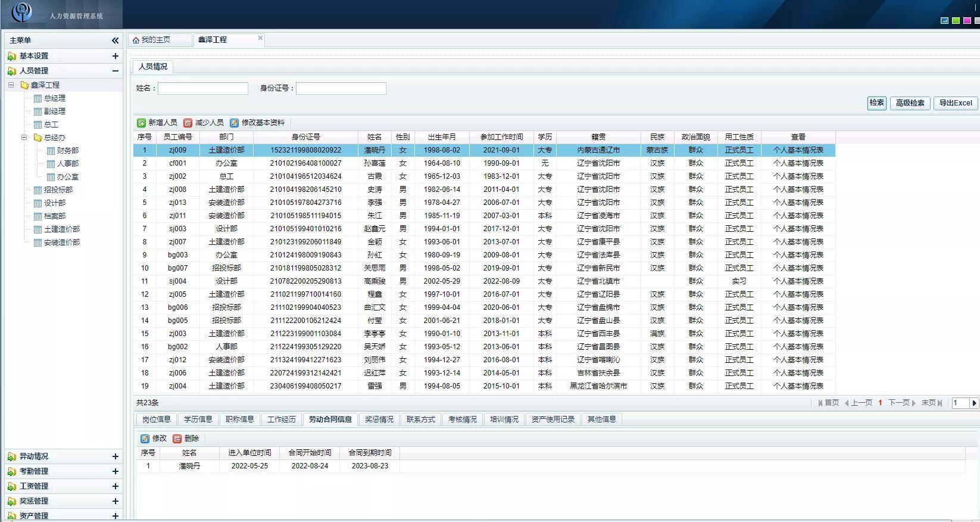Focus the 姓名 search input field
The width and height of the screenshot is (980, 522).
tap(202, 88)
